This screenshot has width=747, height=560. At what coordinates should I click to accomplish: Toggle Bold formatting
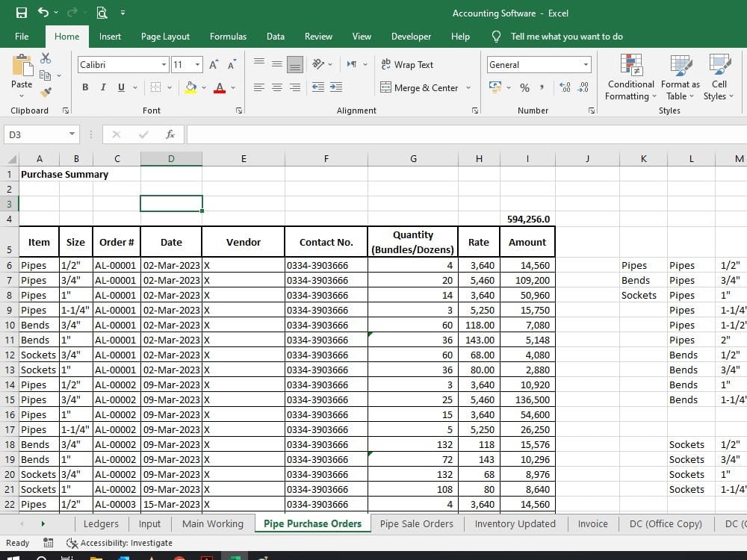pyautogui.click(x=84, y=87)
